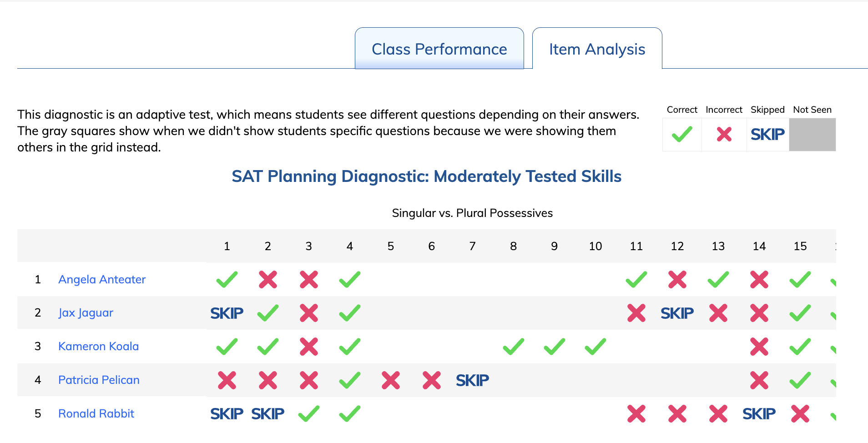Image resolution: width=868 pixels, height=443 pixels.
Task: Click Angela Anteater's checkmark for question 11
Action: pos(636,279)
